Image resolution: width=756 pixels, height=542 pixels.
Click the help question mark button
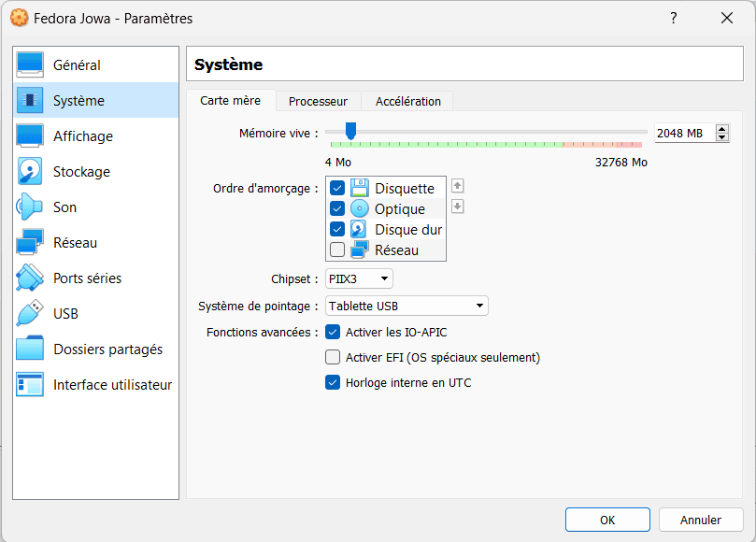click(x=674, y=19)
